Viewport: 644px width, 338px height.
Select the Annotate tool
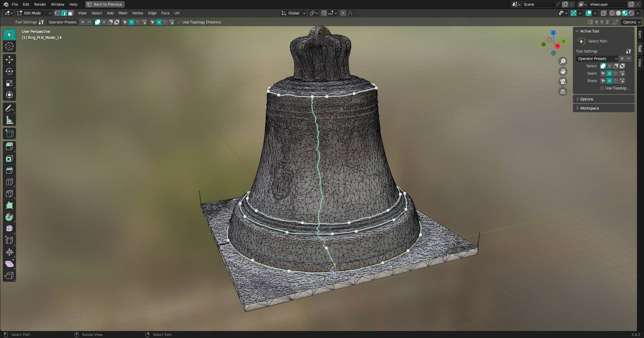(x=9, y=108)
